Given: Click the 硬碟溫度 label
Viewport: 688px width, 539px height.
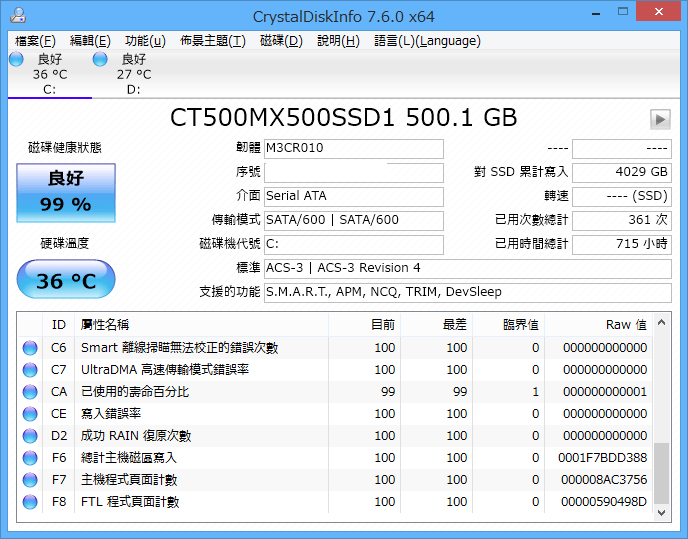Looking at the screenshot, I should (x=65, y=243).
